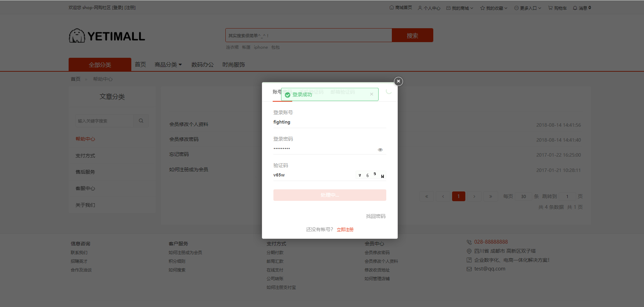Screen dimensions: 644x307
Task: Select 支付方式 article category
Action: (85, 156)
